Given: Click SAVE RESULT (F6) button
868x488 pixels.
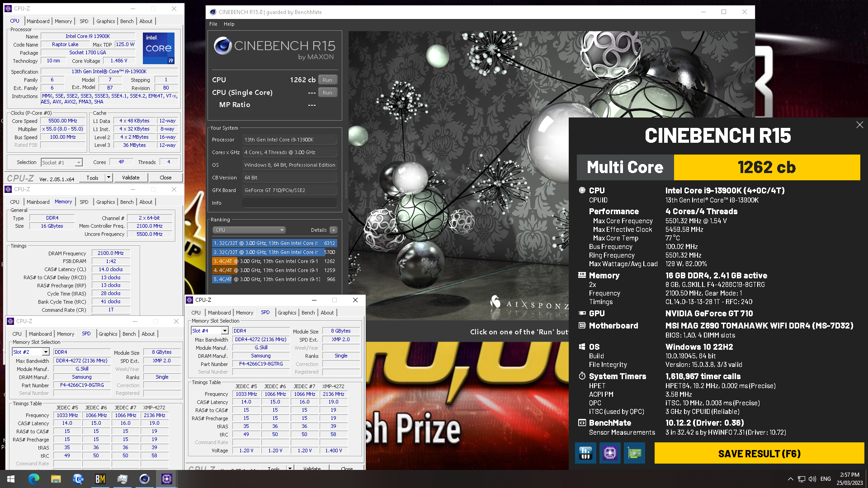Looking at the screenshot, I should [759, 453].
